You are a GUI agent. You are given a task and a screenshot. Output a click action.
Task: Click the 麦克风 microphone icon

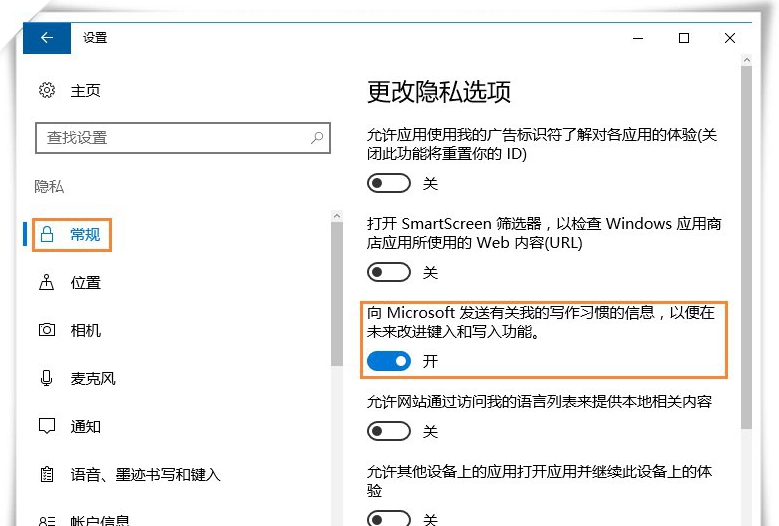point(47,378)
